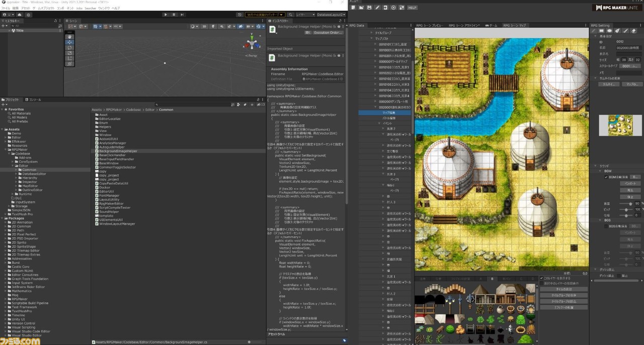Screen dimensions: 644x345
Task: Open the Searcher menu in Unity menu bar
Action: coord(90,9)
